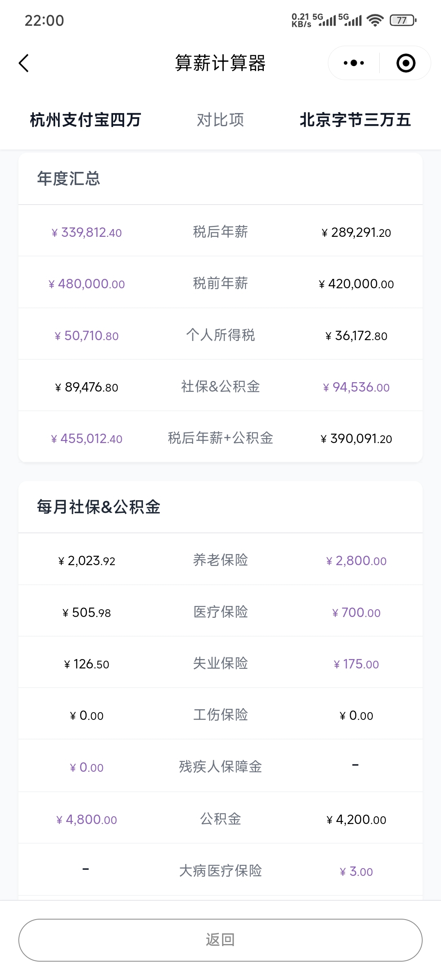The image size is (441, 980).
Task: Tap the battery indicator icon
Action: pos(403,20)
